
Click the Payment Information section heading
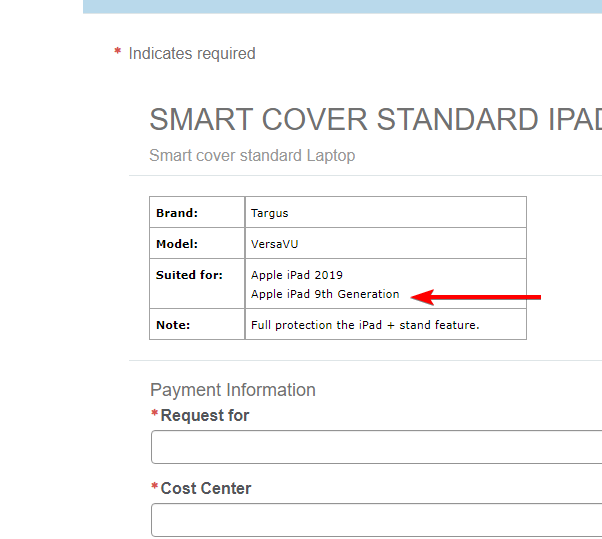click(x=232, y=390)
